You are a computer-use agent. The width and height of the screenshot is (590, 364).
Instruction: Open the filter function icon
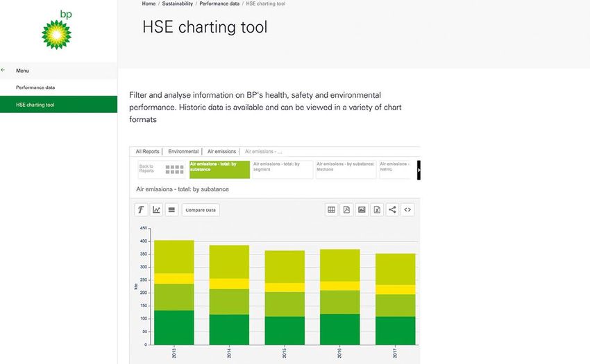141,209
